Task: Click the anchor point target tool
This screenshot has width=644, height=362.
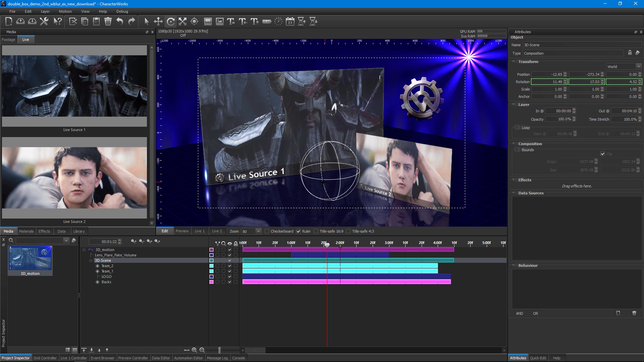Action: 194,21
